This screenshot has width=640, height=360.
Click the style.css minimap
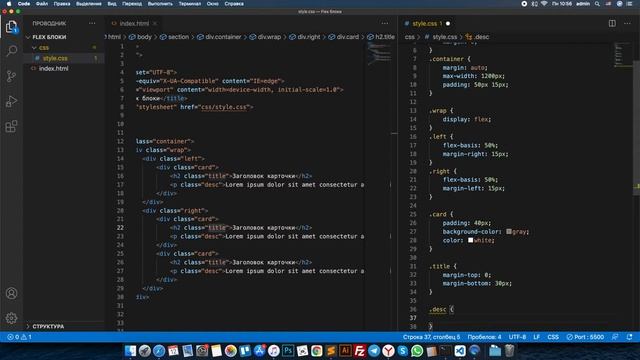[x=623, y=54]
